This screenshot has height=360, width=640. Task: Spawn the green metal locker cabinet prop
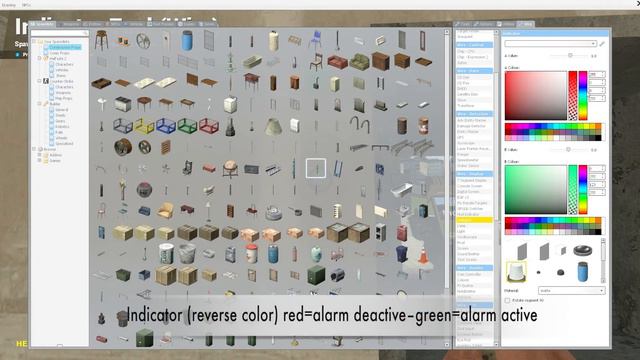[316, 275]
